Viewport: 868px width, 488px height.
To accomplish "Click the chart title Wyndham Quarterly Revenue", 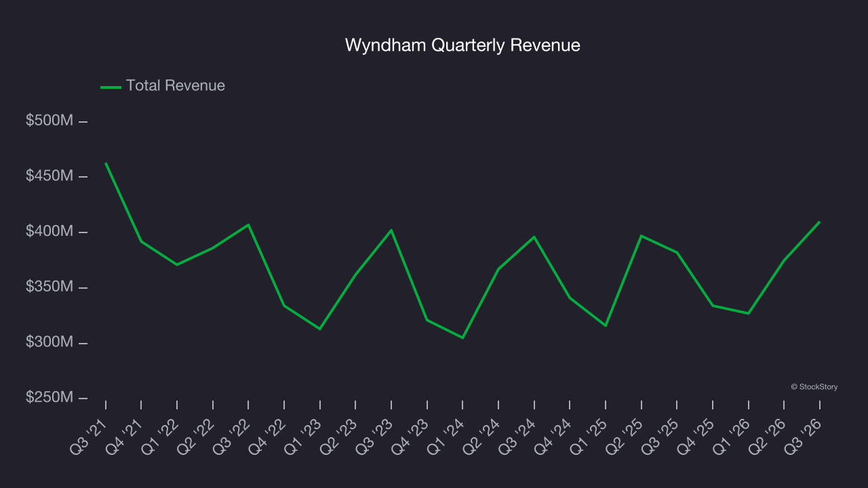I will point(462,45).
